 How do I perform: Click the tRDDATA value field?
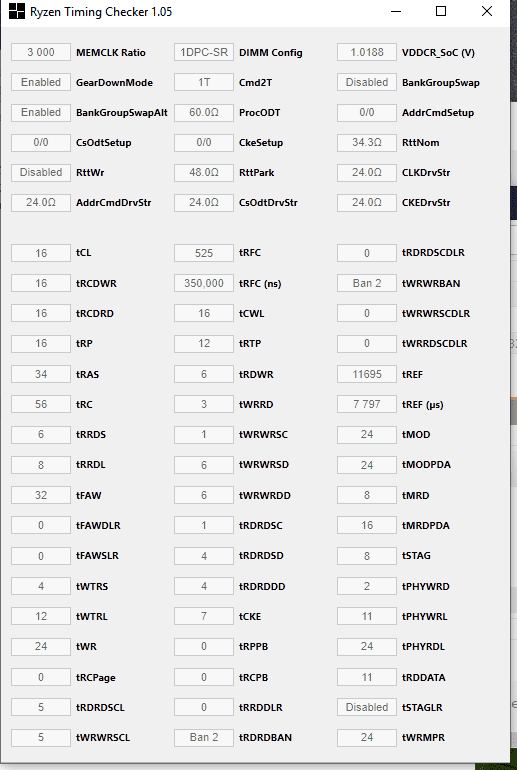point(367,677)
